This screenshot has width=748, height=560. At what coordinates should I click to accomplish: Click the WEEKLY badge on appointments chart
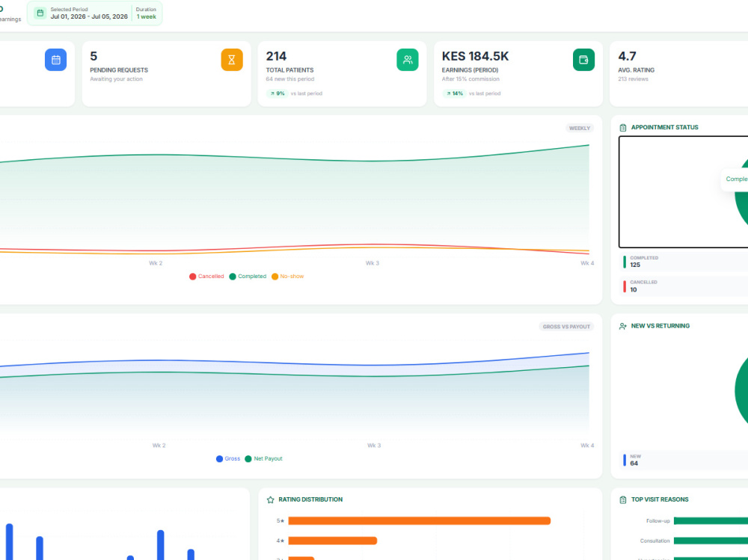(580, 129)
